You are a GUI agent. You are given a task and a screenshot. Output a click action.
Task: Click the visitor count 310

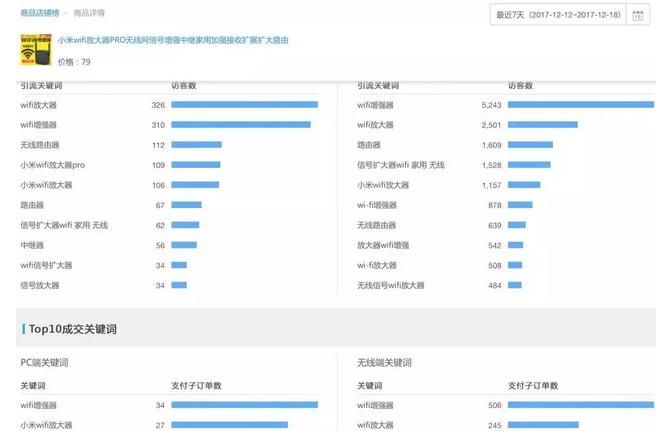pos(158,125)
